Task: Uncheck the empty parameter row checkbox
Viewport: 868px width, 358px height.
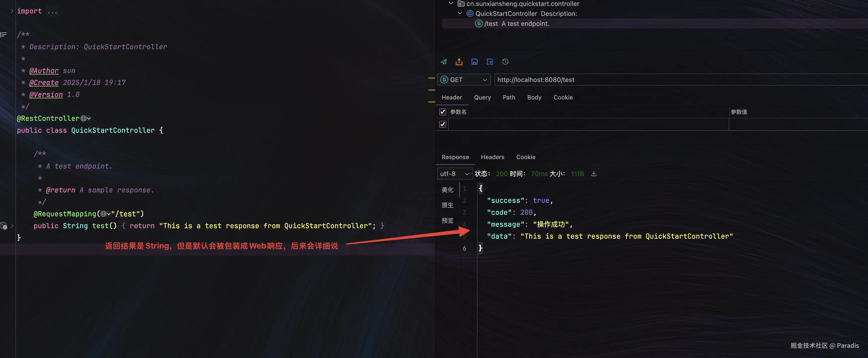Action: (x=443, y=124)
